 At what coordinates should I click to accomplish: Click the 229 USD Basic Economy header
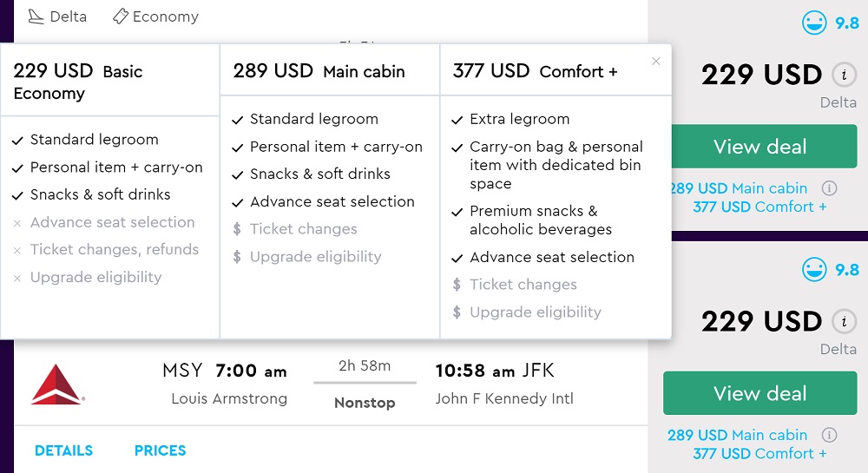coord(78,82)
